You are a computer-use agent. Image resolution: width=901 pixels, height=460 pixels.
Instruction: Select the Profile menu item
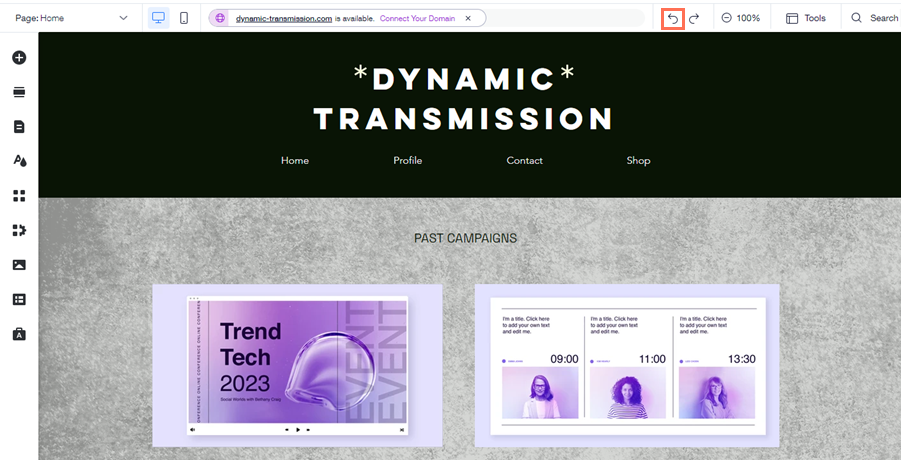407,160
